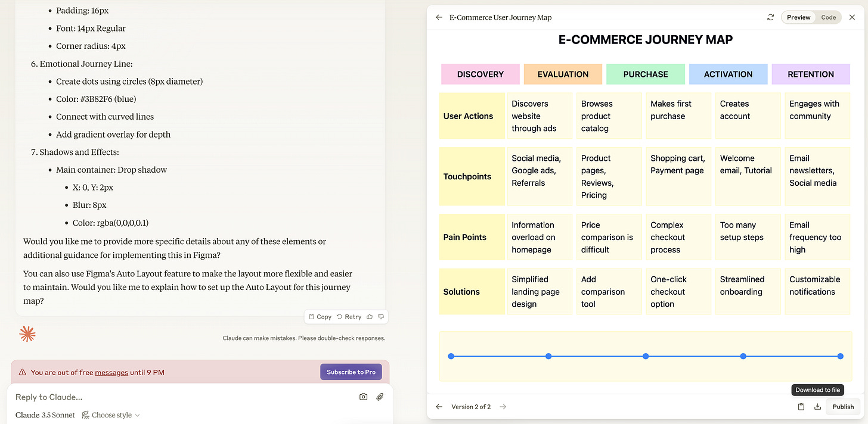The image size is (868, 424).
Task: Click 'Product pages, Reviews, Pricing' cell
Action: pyautogui.click(x=609, y=177)
